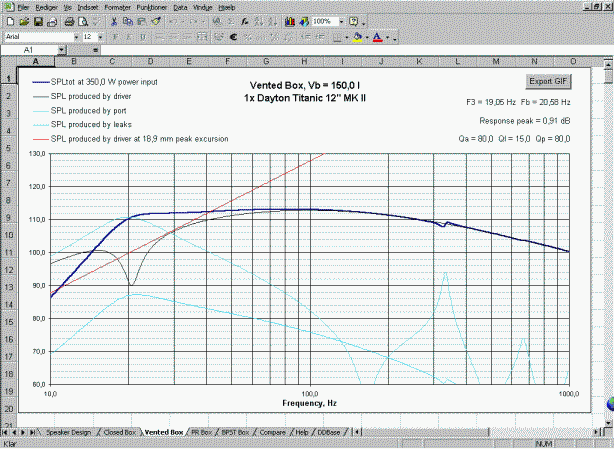Open the Filer menu
Viewport: 614px width, 449px height.
(x=23, y=7)
